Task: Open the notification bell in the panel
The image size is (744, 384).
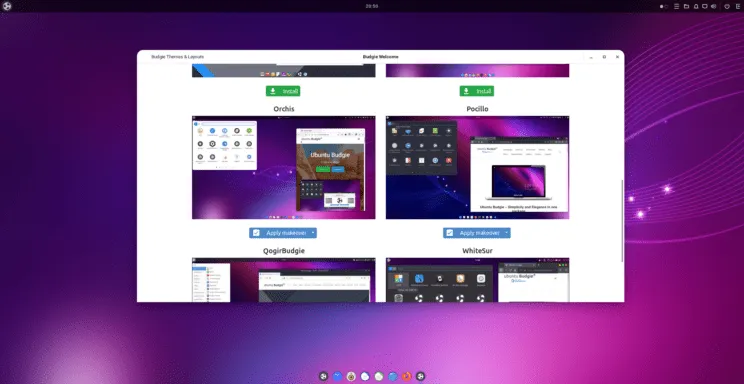Action: (696, 6)
